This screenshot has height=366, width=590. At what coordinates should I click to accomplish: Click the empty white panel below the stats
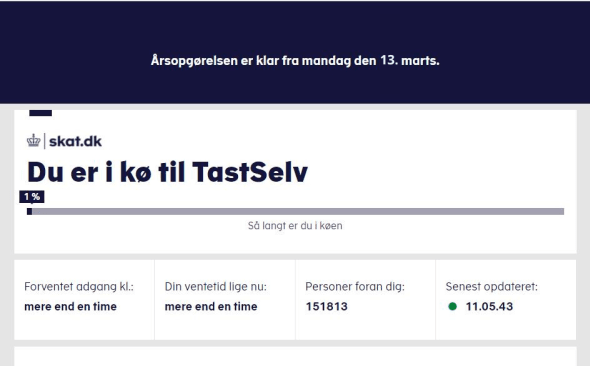tap(295, 357)
